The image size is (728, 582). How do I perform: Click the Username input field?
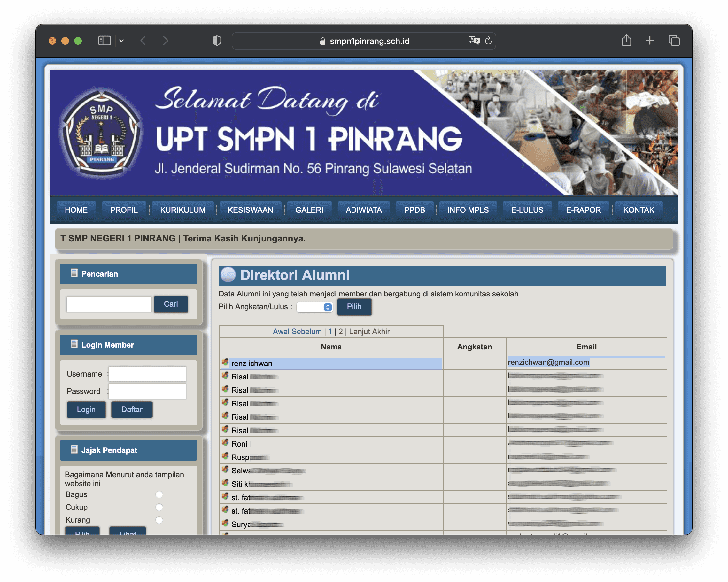(147, 374)
